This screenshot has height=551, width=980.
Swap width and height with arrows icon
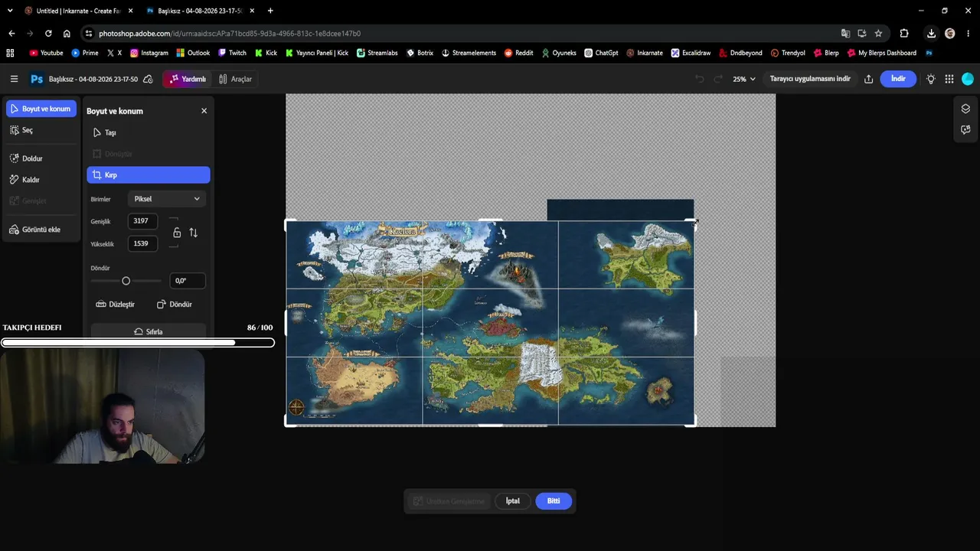pyautogui.click(x=193, y=233)
